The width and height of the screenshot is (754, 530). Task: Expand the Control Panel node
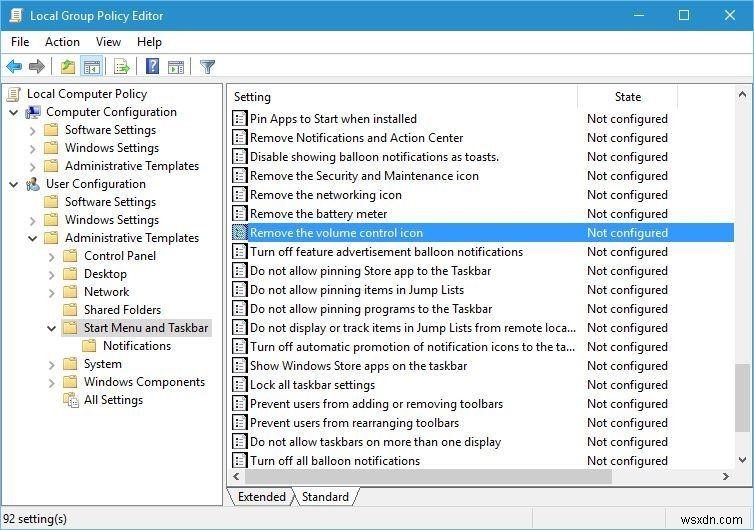51,257
